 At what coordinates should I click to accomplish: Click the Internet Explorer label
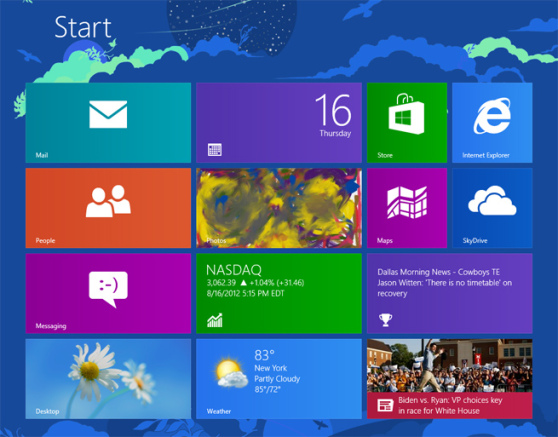[x=486, y=155]
